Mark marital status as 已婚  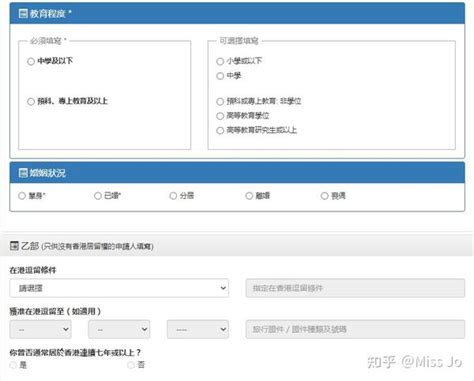tap(98, 196)
